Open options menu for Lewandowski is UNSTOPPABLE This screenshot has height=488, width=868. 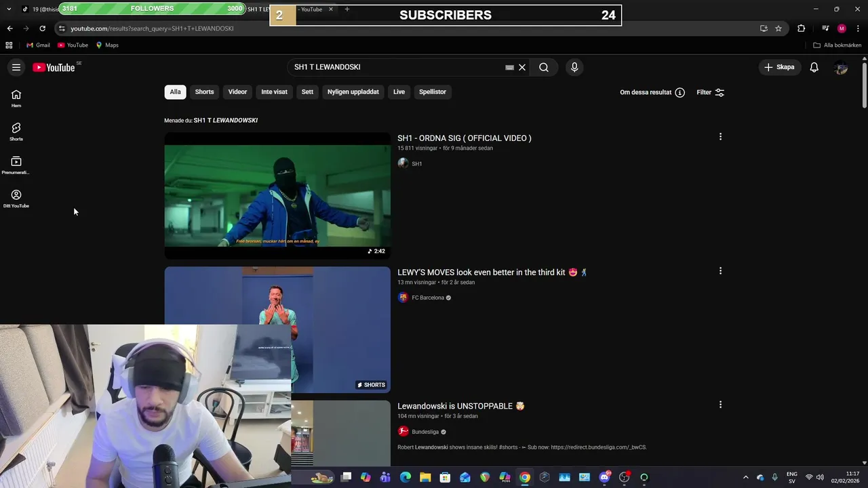[x=720, y=405]
